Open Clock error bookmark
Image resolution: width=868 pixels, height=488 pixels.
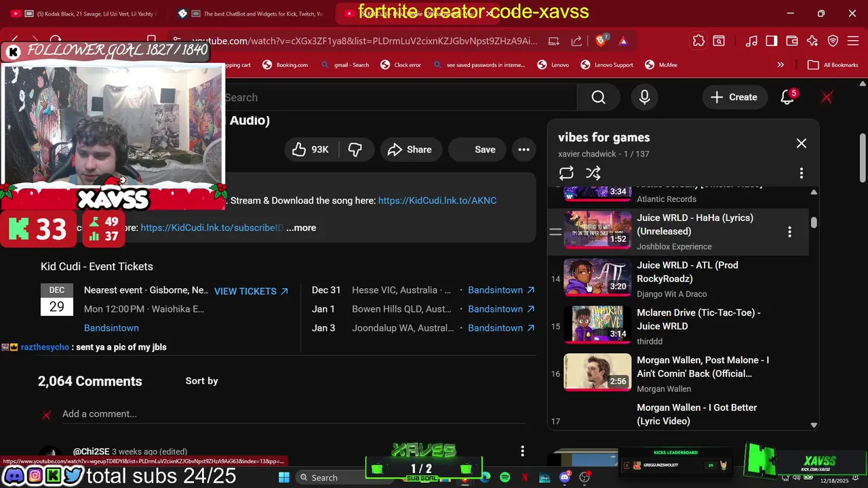[400, 65]
